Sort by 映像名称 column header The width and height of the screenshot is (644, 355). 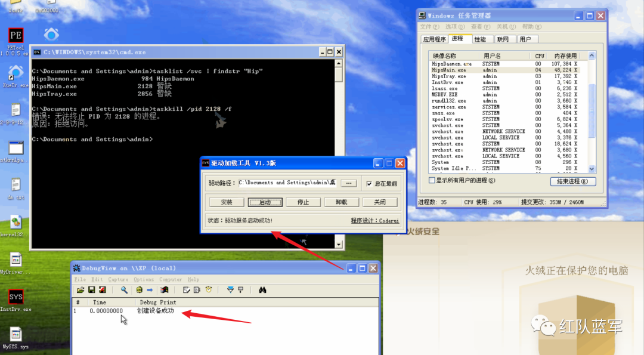454,55
